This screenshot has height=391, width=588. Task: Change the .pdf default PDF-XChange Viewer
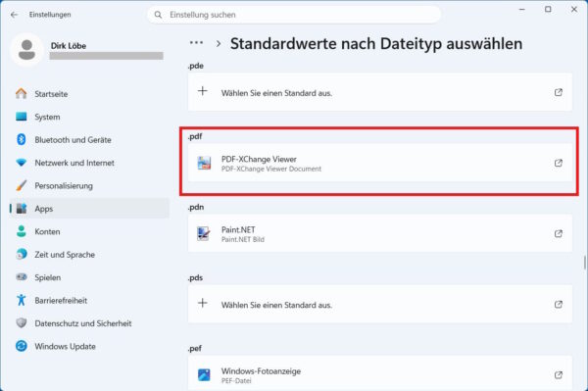pos(380,163)
